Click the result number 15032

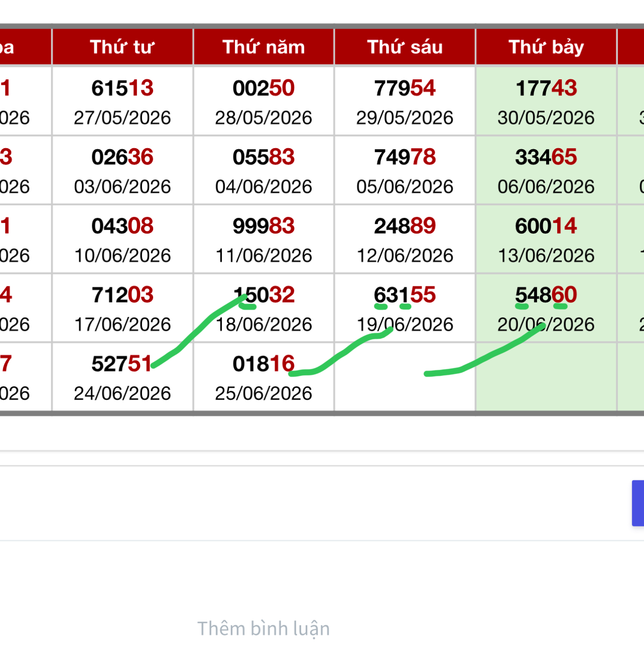point(264,295)
